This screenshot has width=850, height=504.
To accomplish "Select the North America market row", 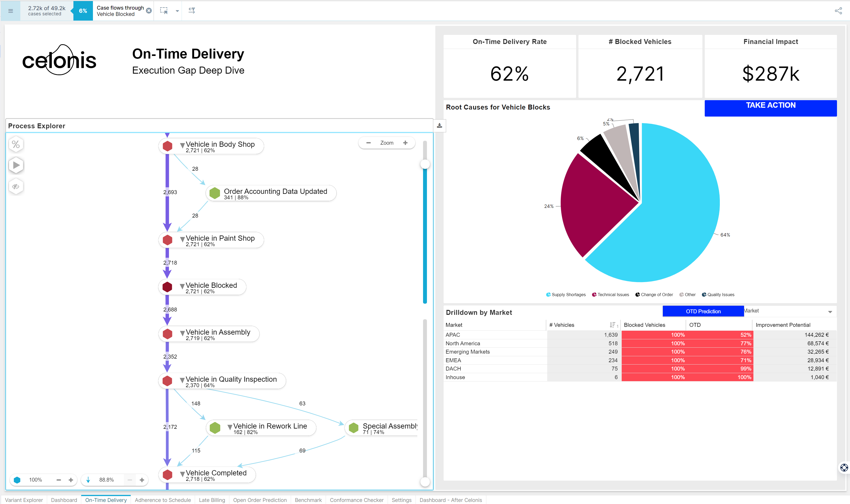I will pyautogui.click(x=640, y=343).
